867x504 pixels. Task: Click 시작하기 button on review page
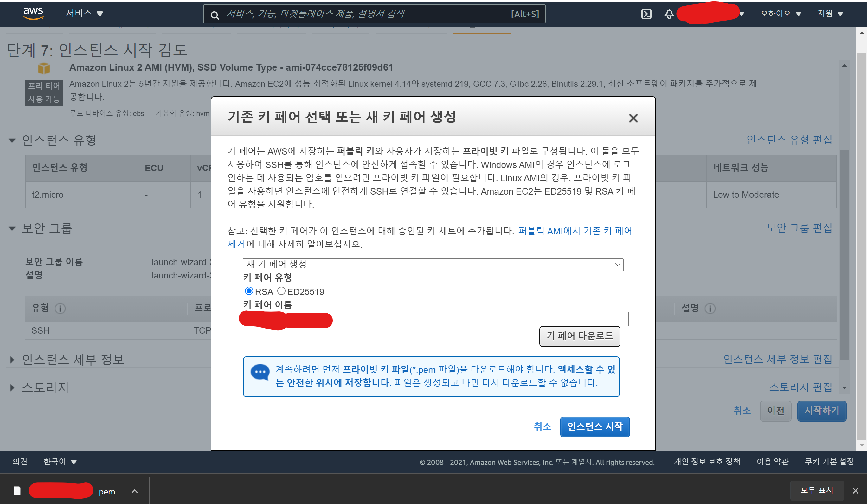822,411
